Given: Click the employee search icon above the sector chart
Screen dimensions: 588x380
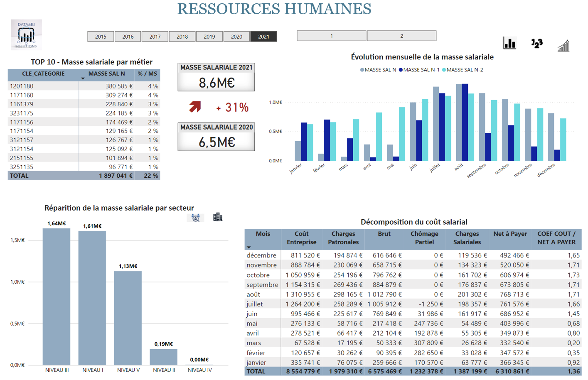Looking at the screenshot, I should click(196, 217).
